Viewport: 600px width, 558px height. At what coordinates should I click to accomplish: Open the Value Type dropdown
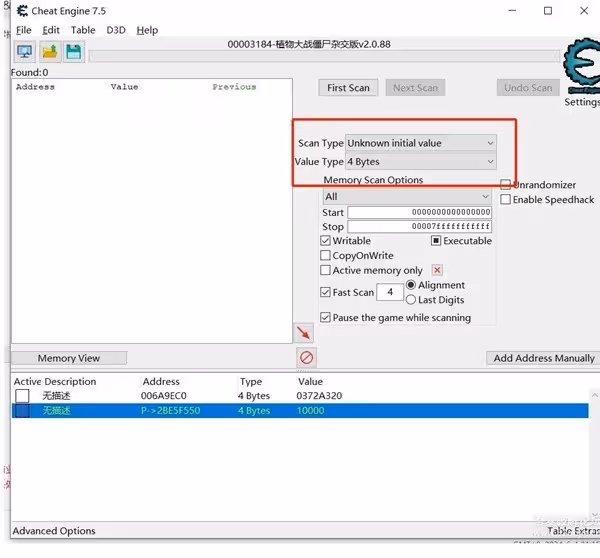(421, 162)
